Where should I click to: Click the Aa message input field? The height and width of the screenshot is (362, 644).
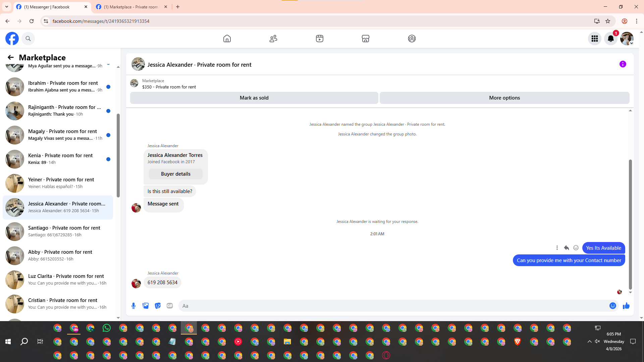coord(392,306)
